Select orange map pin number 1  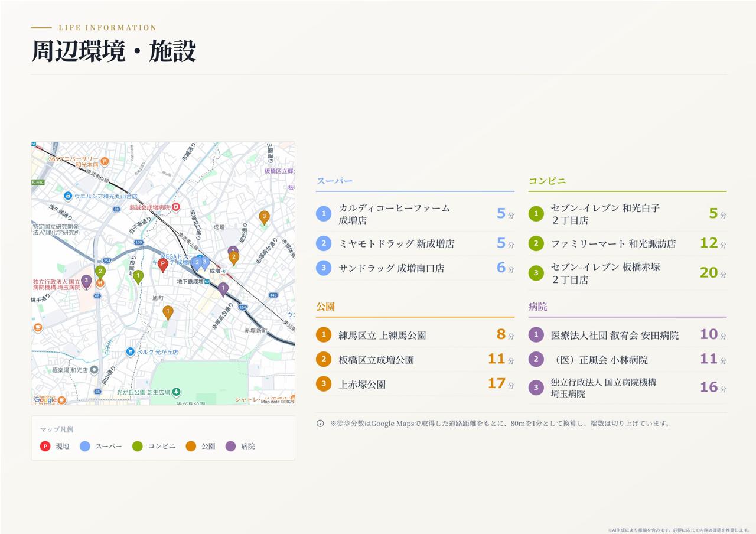[168, 312]
